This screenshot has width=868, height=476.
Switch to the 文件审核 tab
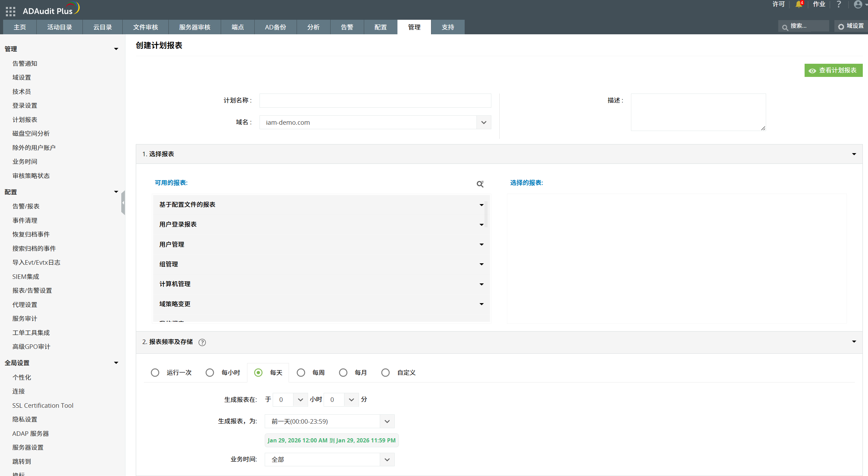[x=146, y=27]
